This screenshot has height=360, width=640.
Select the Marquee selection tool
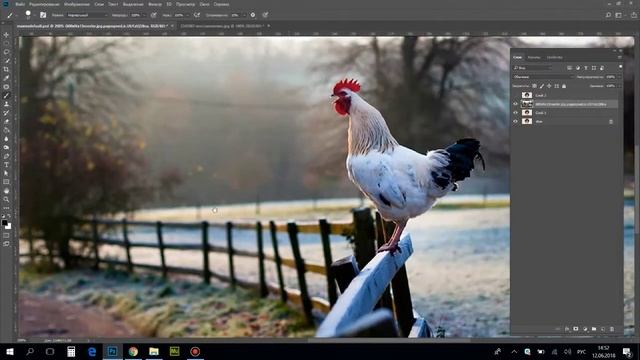click(x=6, y=44)
